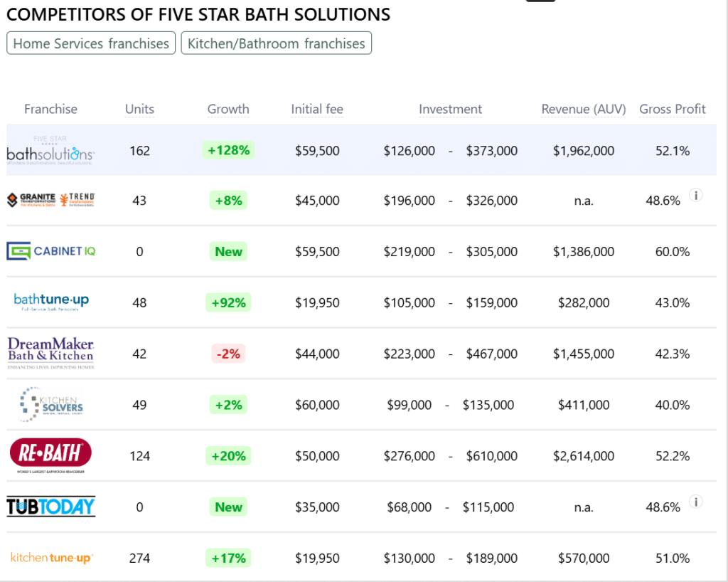
Task: Open the Re-Bath logo
Action: (50, 455)
